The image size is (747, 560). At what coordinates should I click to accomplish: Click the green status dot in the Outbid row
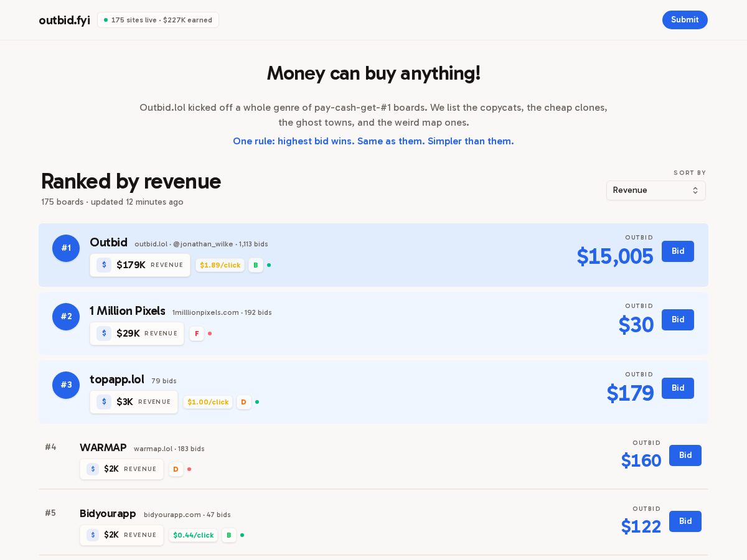(269, 265)
